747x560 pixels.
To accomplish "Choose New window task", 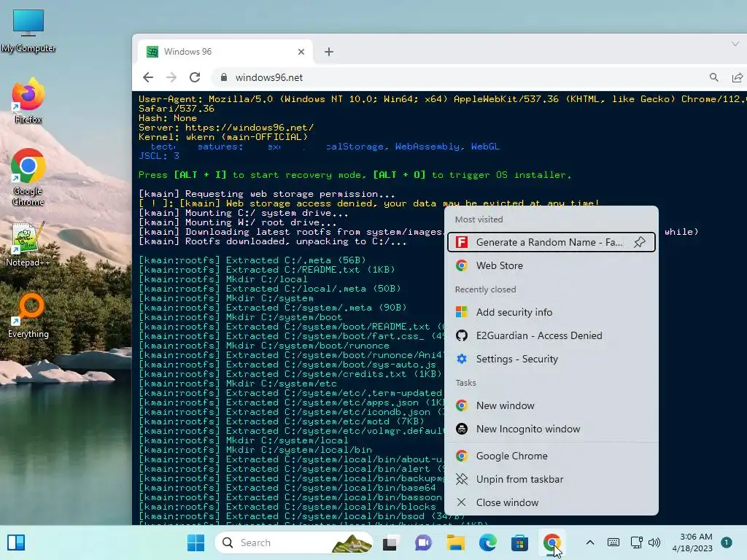I will (551, 405).
